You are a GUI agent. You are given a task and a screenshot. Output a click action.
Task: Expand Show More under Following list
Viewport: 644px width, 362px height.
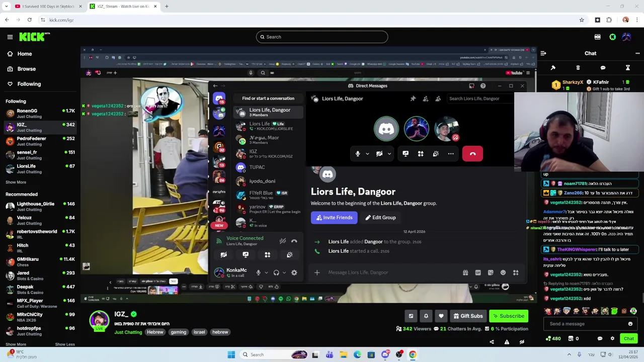[x=16, y=182]
